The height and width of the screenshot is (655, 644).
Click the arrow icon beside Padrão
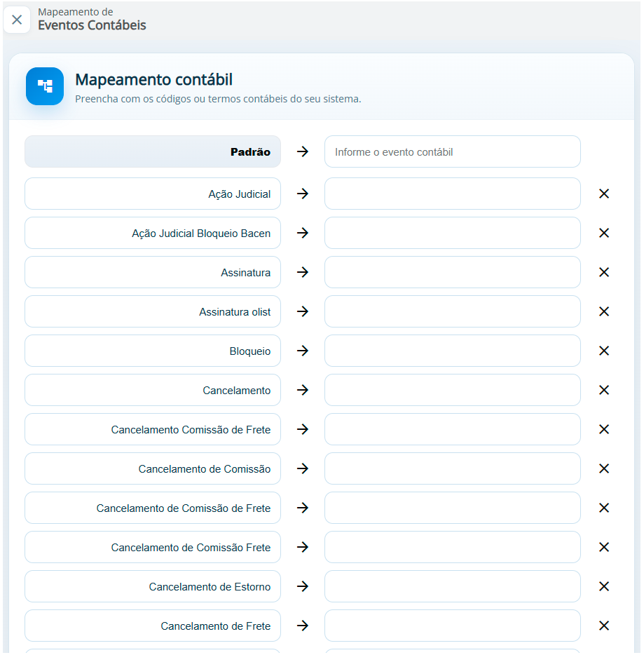(303, 151)
